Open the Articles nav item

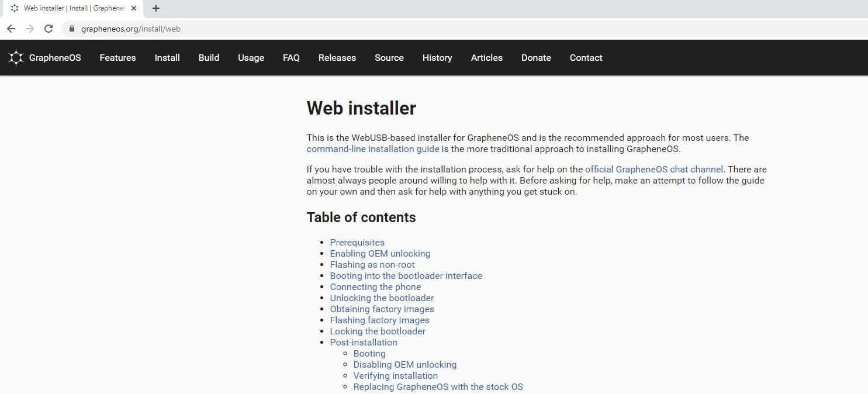point(487,58)
